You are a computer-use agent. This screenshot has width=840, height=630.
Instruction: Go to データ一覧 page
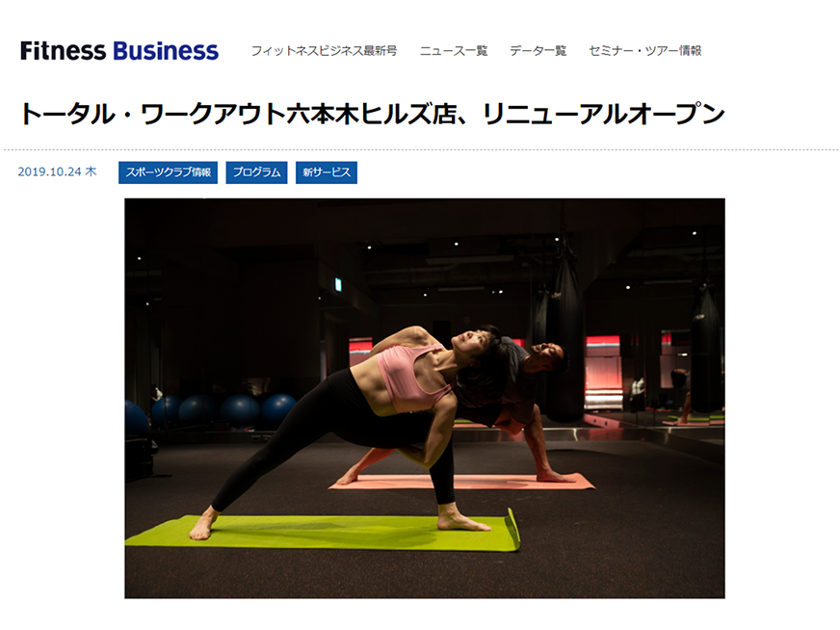(x=538, y=51)
